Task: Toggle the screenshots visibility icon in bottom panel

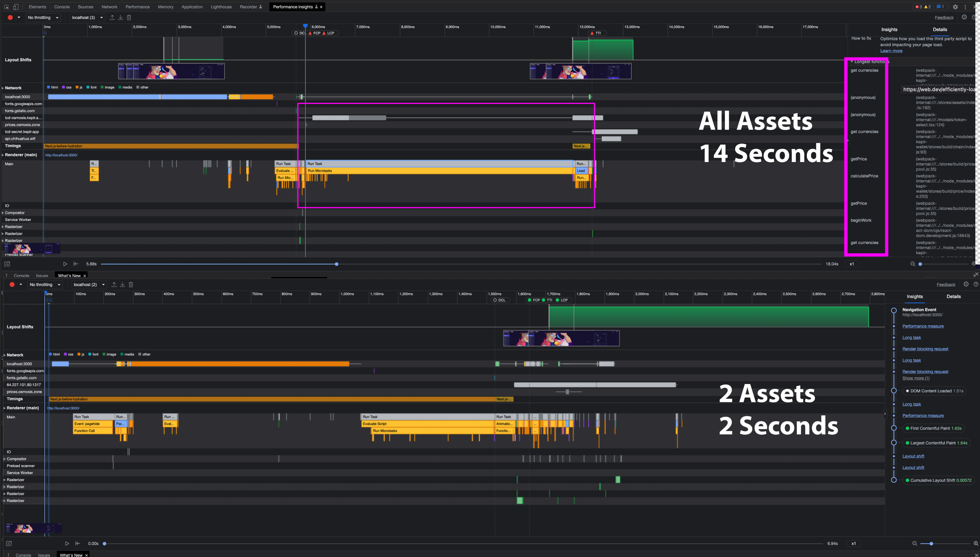Action: (x=9, y=543)
